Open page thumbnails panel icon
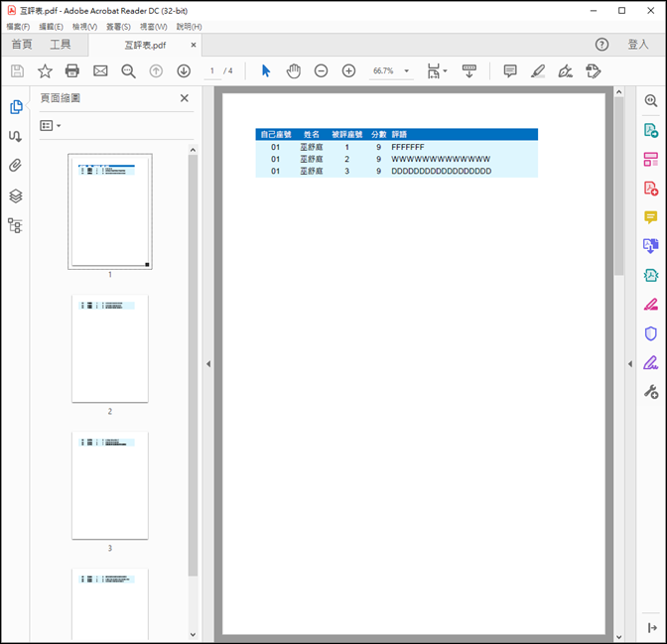This screenshot has width=667, height=644. [x=16, y=107]
